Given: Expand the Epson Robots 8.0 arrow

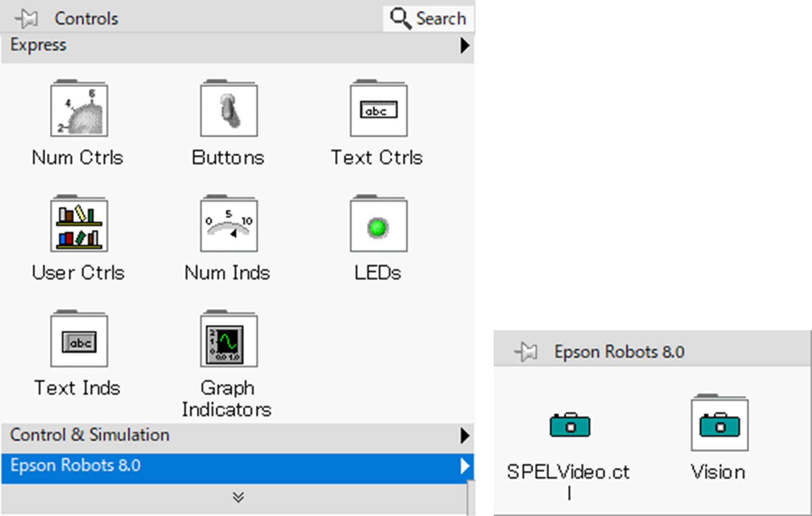Looking at the screenshot, I should point(464,466).
